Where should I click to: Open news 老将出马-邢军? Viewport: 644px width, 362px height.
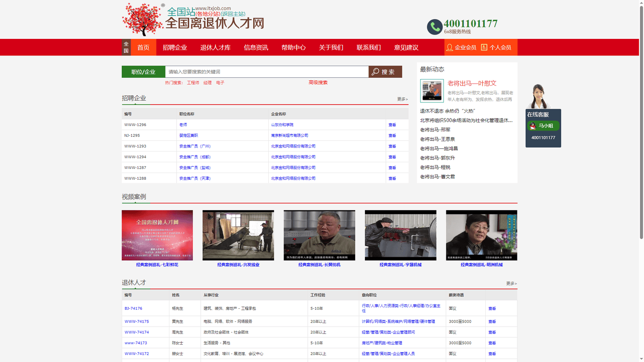point(435,130)
